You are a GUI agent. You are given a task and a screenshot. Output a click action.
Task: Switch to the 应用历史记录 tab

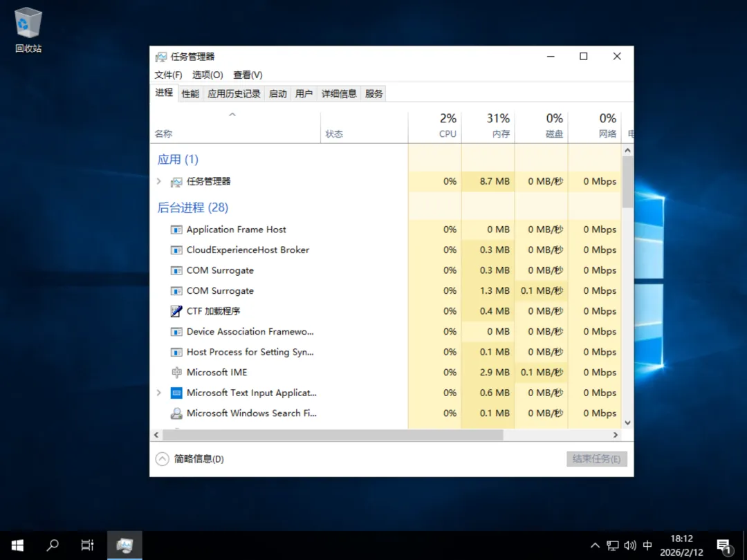234,94
